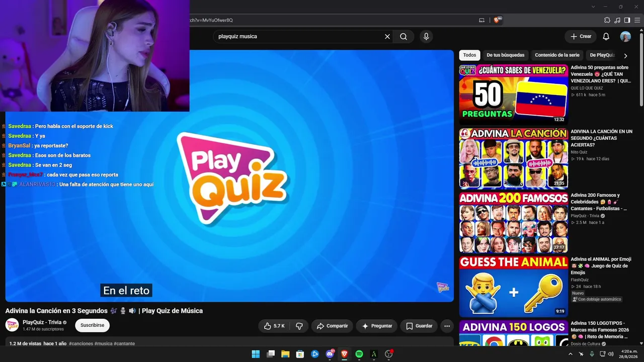Open the 'FlashQuiz' channel name
The width and height of the screenshot is (644, 362).
point(580,280)
